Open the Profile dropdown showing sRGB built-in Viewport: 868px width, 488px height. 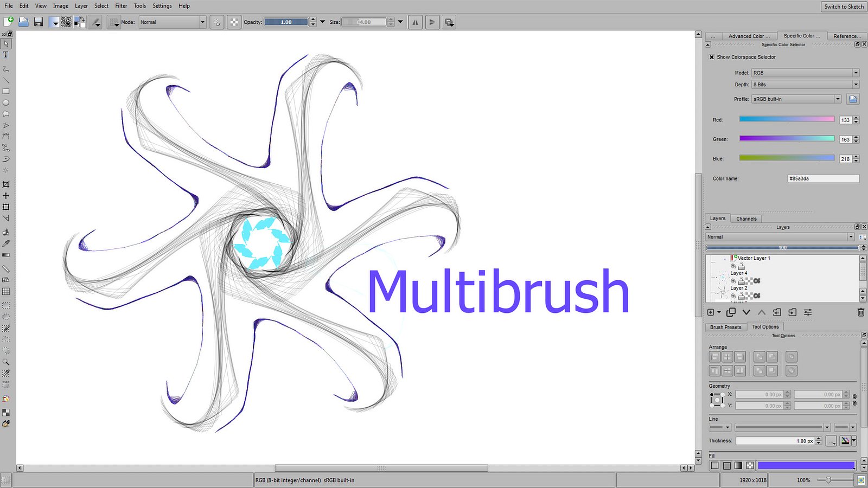(x=796, y=99)
